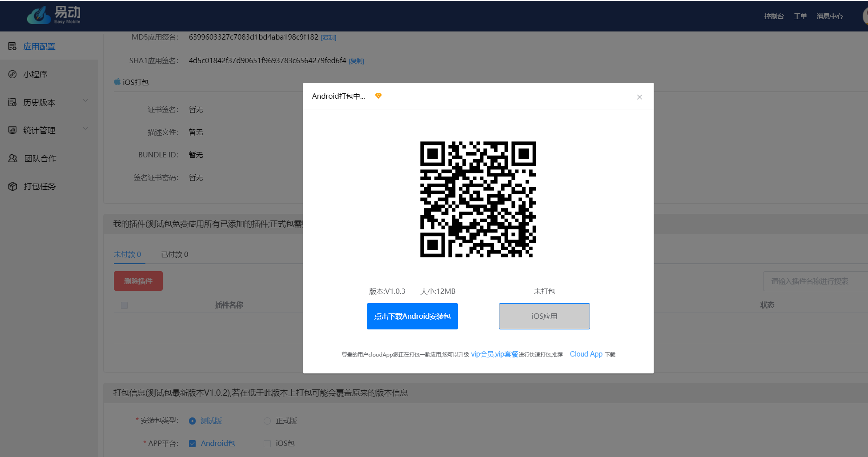The width and height of the screenshot is (868, 457).
Task: Copy the MD5应用签名 value
Action: (329, 37)
